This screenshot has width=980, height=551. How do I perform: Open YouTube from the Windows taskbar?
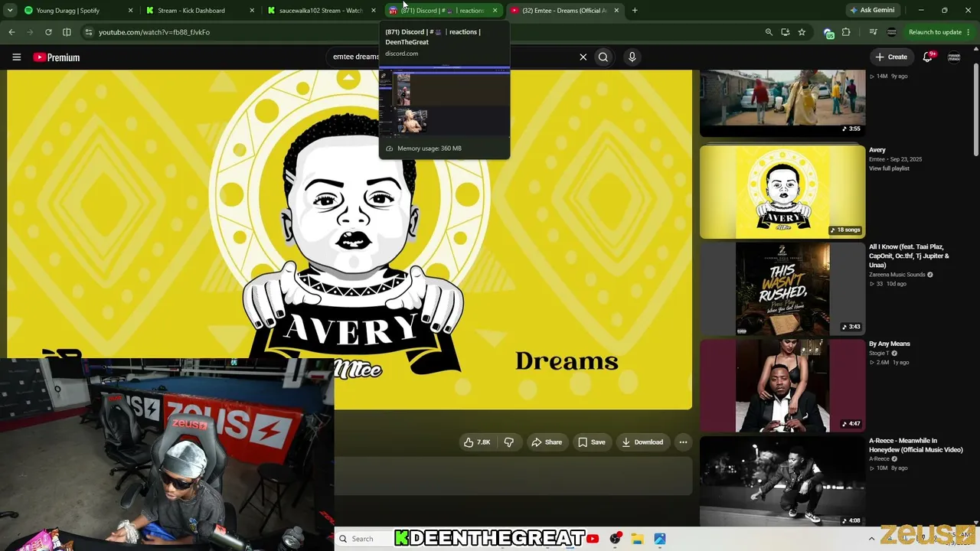(593, 539)
